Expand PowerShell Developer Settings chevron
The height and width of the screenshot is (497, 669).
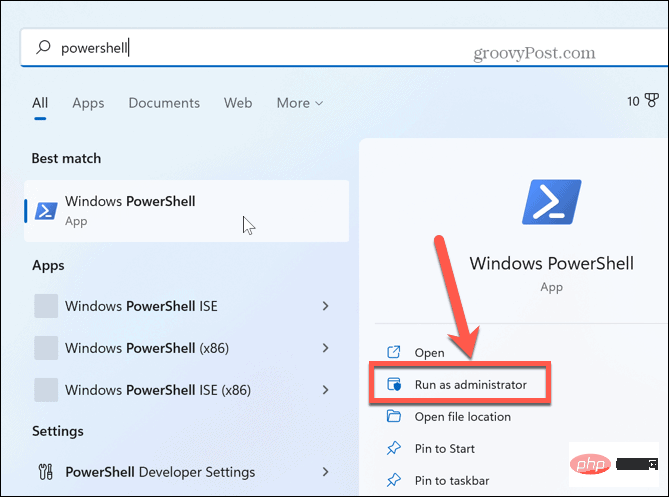coord(326,472)
